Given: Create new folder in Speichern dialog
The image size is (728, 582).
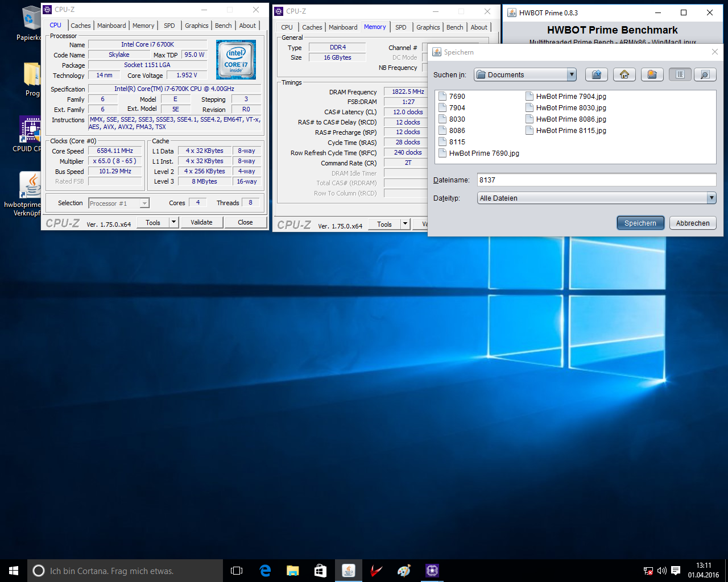Looking at the screenshot, I should pos(652,74).
